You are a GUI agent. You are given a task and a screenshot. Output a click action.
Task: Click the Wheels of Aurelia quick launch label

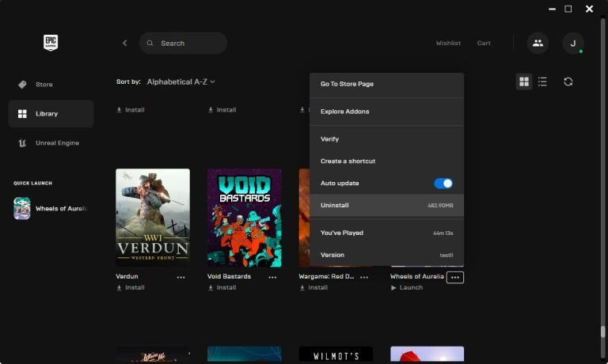(x=61, y=209)
